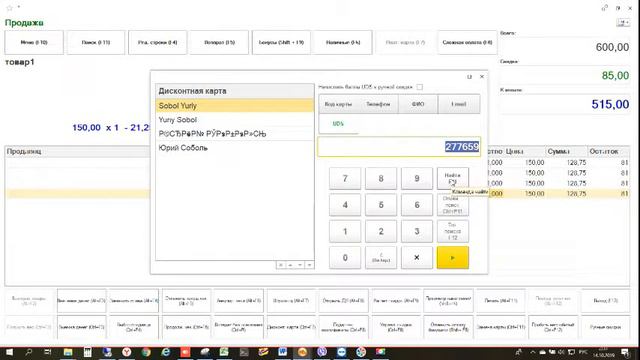Click the Сумма column header in sales table
Screen dimensions: 640x360
pyautogui.click(x=566, y=151)
